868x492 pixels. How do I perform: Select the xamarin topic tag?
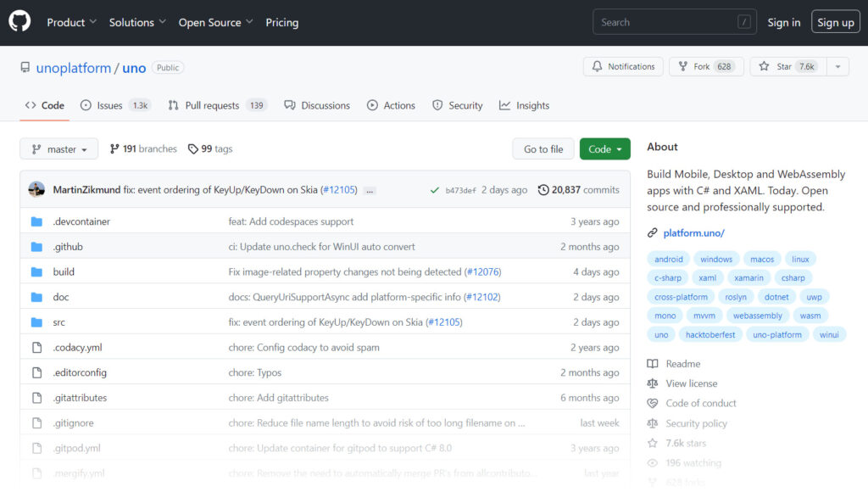pos(748,278)
